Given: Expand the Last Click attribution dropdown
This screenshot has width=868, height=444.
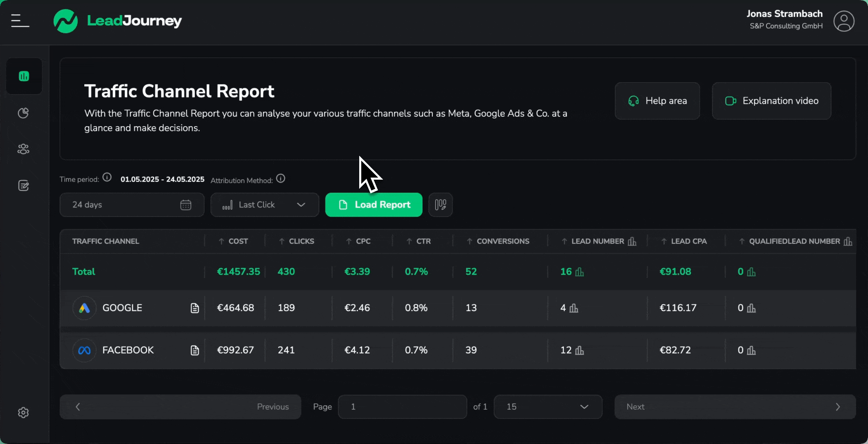Looking at the screenshot, I should [x=265, y=205].
